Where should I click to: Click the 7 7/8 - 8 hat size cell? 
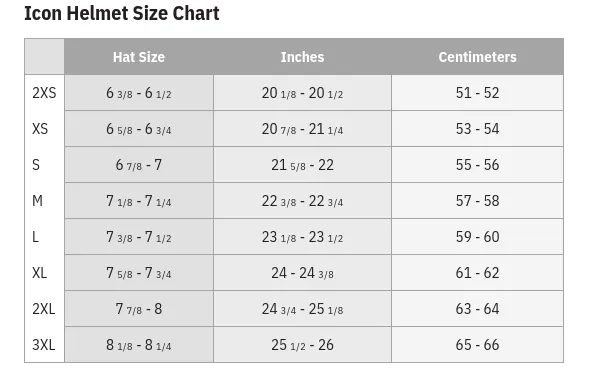[139, 309]
